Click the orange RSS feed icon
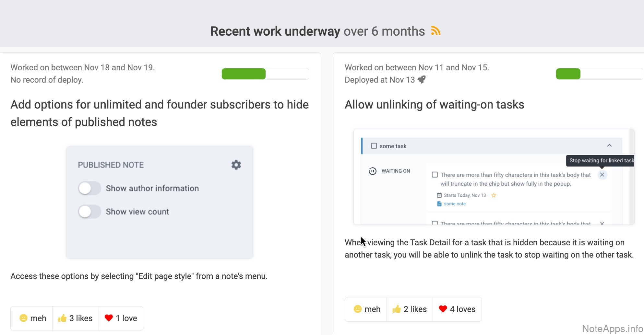 coord(435,31)
